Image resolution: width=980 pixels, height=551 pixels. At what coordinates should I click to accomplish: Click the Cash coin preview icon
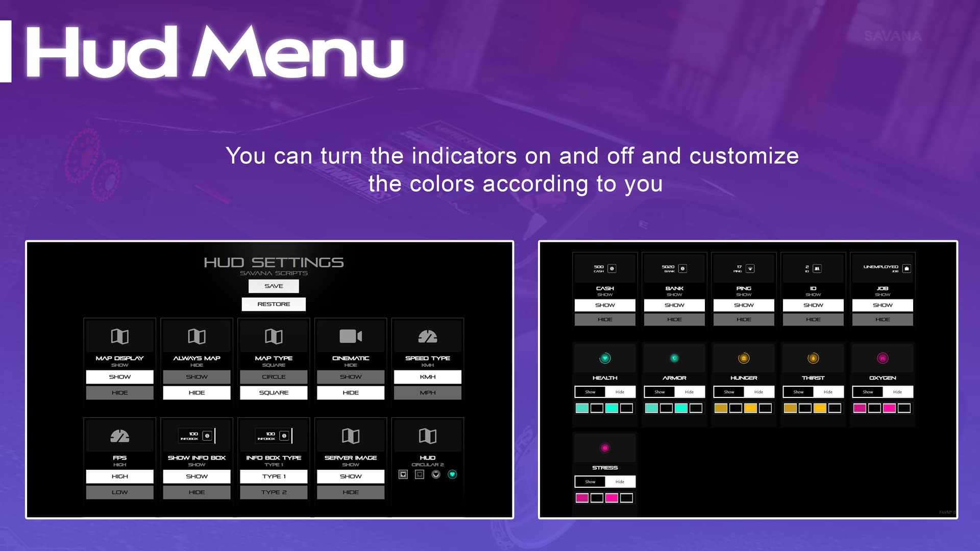click(612, 268)
